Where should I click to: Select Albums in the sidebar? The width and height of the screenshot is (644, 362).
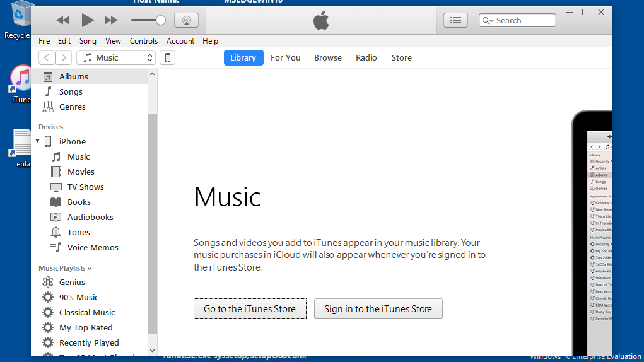(89, 76)
